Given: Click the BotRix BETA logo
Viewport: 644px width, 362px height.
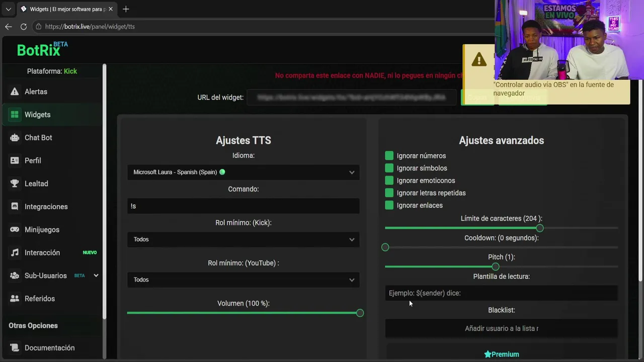Looking at the screenshot, I should (x=42, y=49).
